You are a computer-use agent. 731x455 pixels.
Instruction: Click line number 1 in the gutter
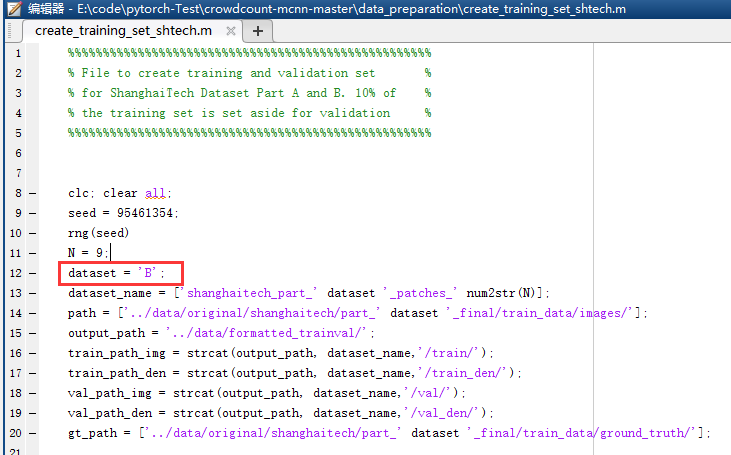point(18,53)
